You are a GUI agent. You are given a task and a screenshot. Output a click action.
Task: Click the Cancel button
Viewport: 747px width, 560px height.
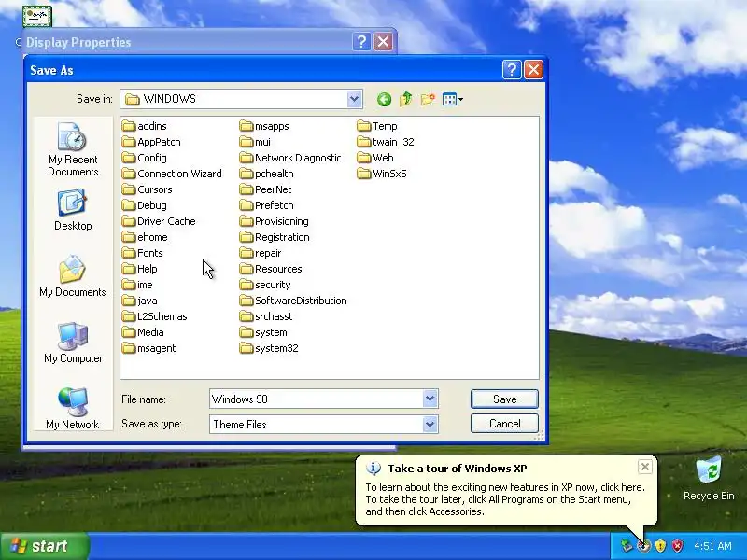[504, 424]
